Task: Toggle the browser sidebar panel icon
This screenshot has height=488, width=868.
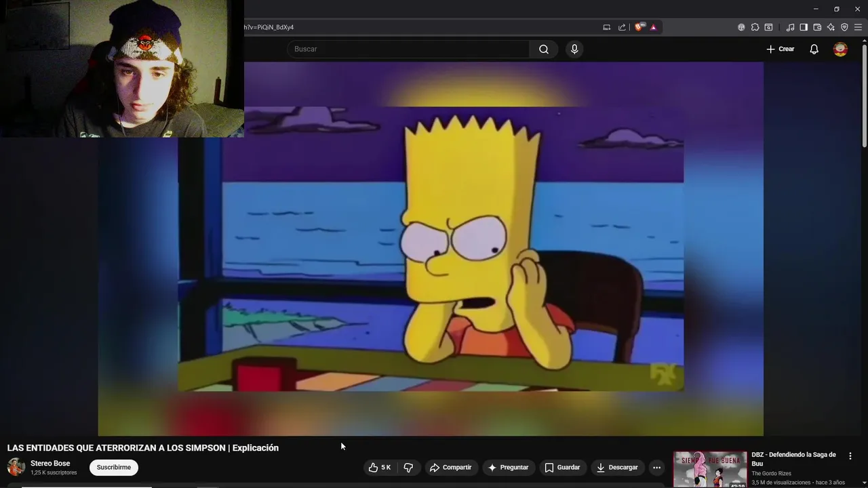Action: tap(804, 27)
